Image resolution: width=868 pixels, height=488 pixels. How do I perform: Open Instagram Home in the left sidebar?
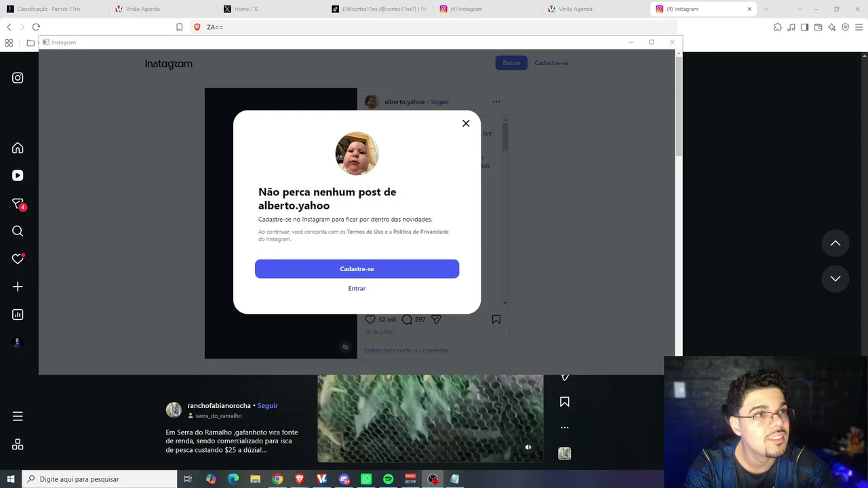[18, 148]
